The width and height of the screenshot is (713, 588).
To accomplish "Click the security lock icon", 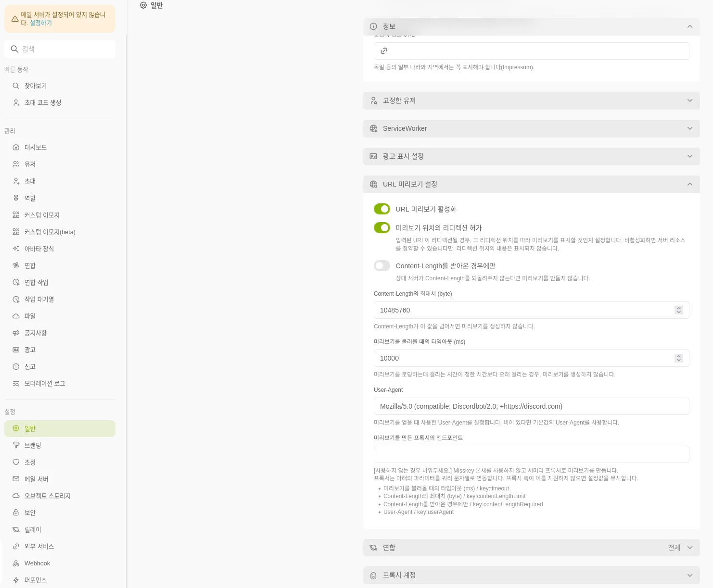I will pos(16,513).
